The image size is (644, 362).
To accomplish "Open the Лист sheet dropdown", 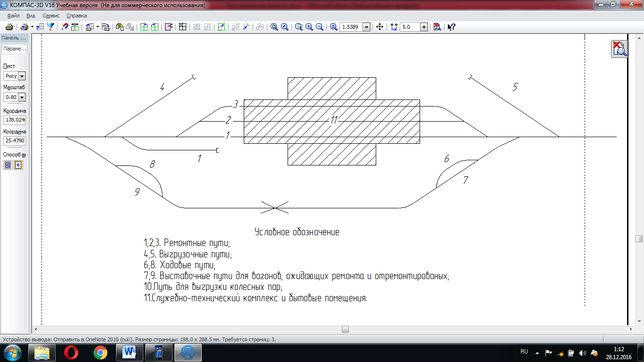I will point(22,76).
